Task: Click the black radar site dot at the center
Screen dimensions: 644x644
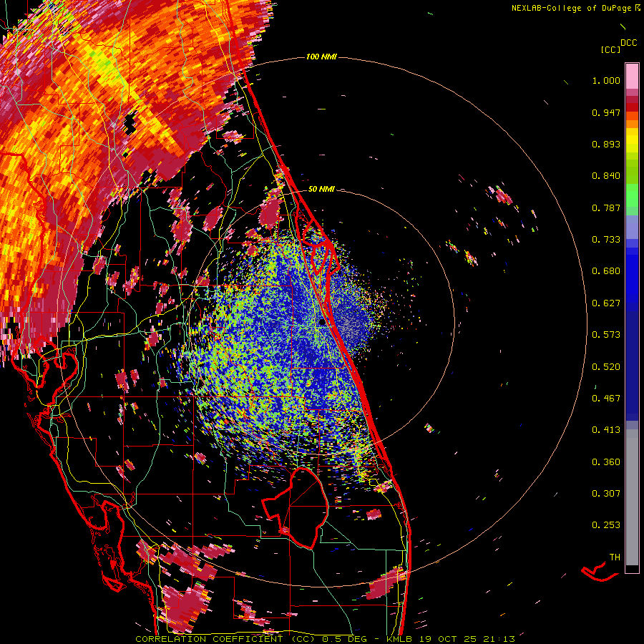Action: pyautogui.click(x=323, y=323)
